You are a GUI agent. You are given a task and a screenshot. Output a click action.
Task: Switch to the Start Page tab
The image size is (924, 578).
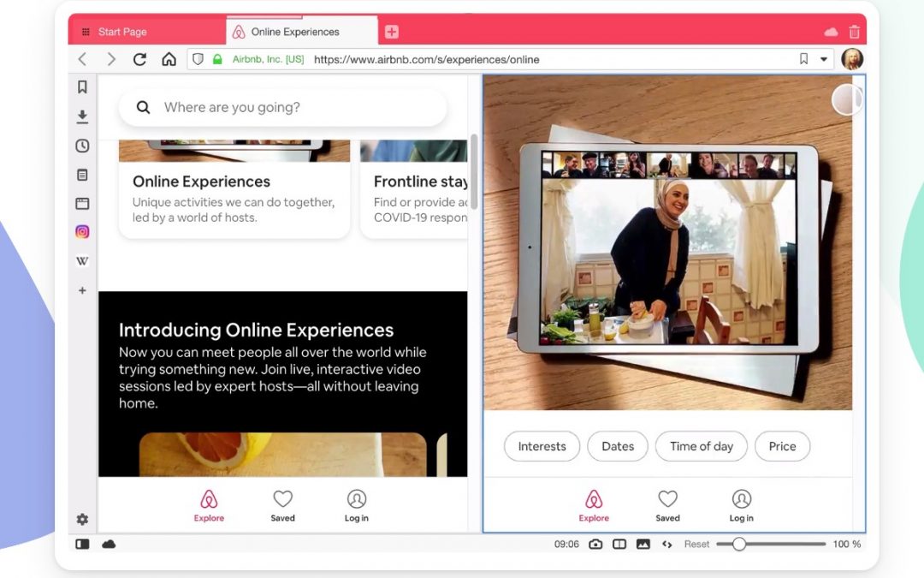click(147, 32)
